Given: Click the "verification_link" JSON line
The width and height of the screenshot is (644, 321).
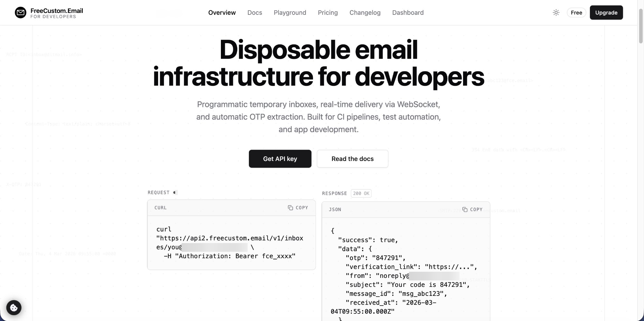Looking at the screenshot, I should click(411, 267).
